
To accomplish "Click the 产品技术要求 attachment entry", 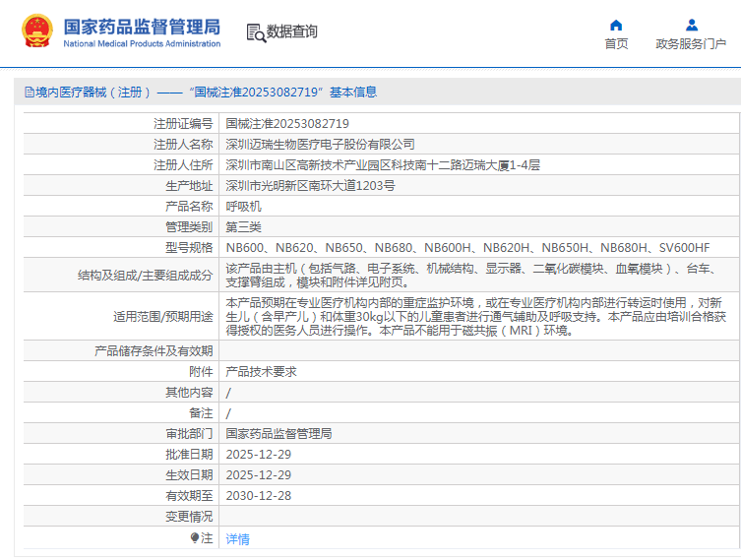I will [x=261, y=372].
